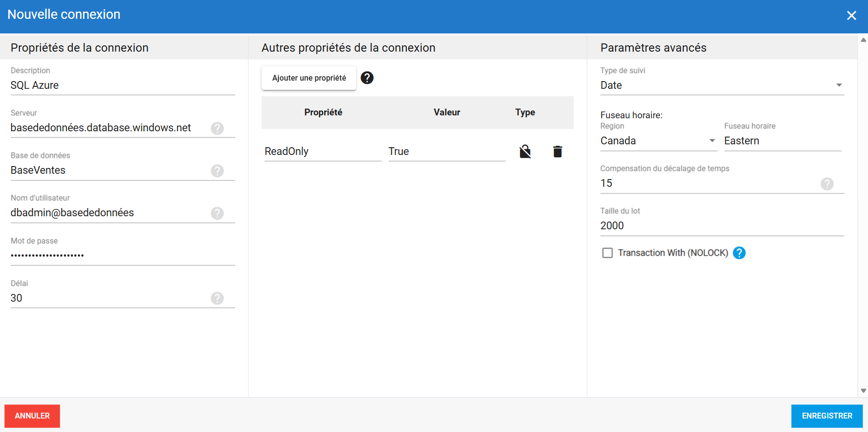Image resolution: width=868 pixels, height=432 pixels.
Task: Click the Nom d'utilisateur help icon
Action: pos(217,213)
